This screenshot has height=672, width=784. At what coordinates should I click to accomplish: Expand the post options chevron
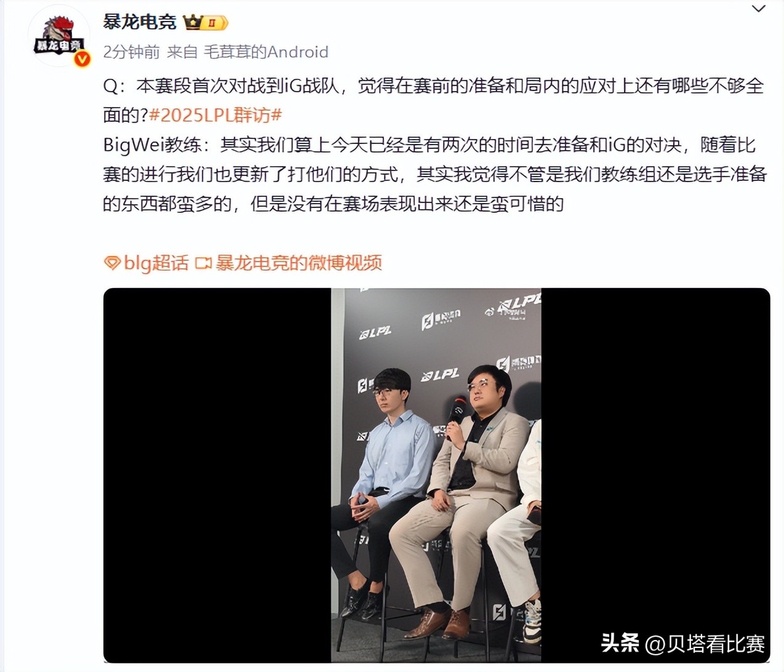click(759, 9)
